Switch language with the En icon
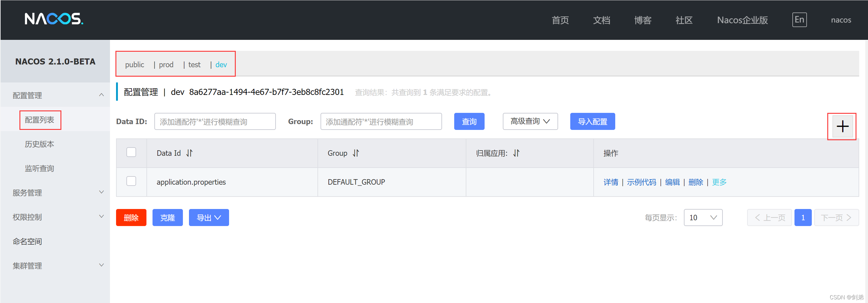The width and height of the screenshot is (868, 303). point(799,19)
